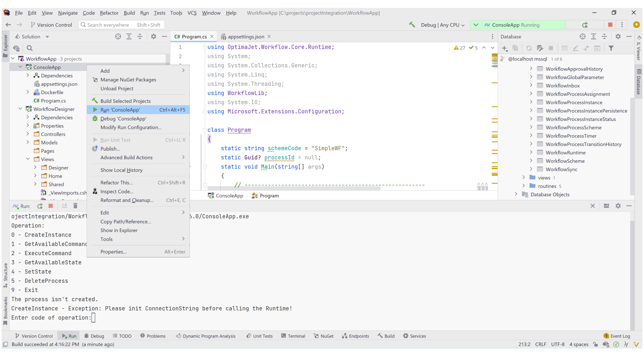Click the CRLF line separator in status bar
Viewport: 644px width, 356px height.
click(x=541, y=344)
